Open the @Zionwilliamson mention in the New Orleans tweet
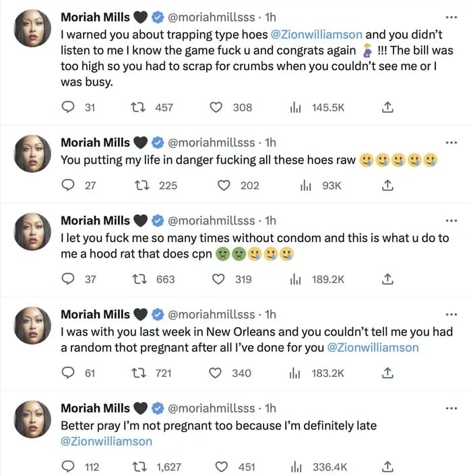Screen dimensions: 471x476 (x=373, y=348)
